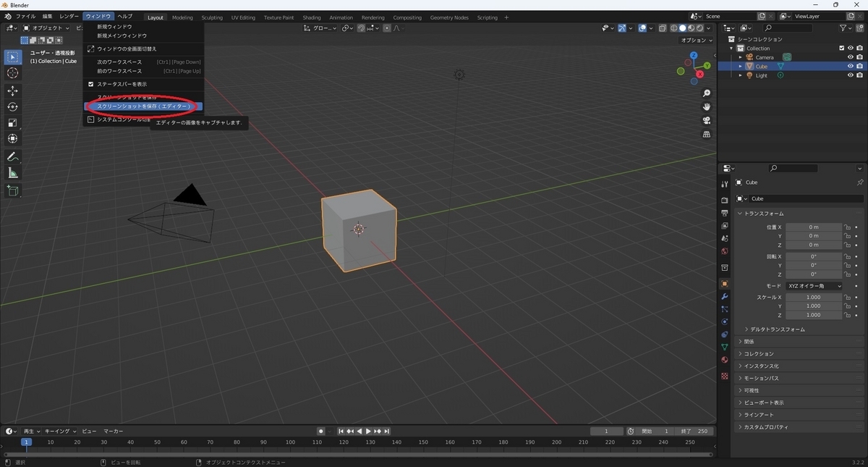Open the Material properties tab

click(725, 360)
